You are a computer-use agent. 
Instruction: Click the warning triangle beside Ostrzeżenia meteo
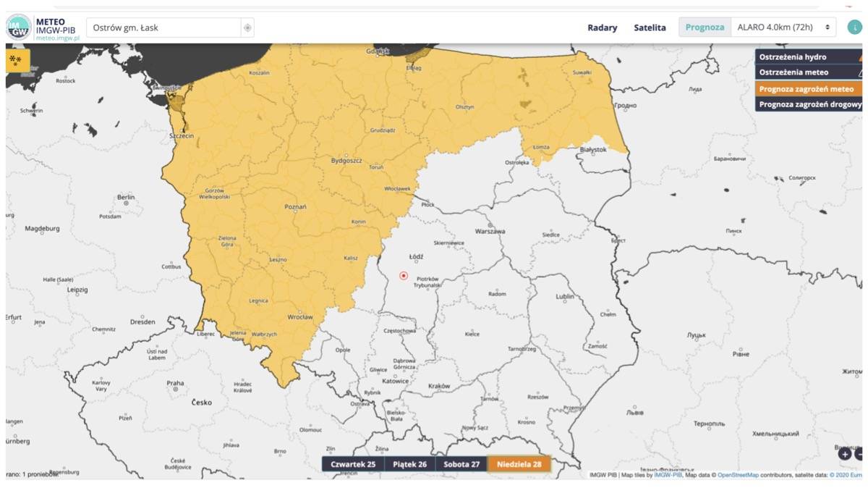[860, 73]
